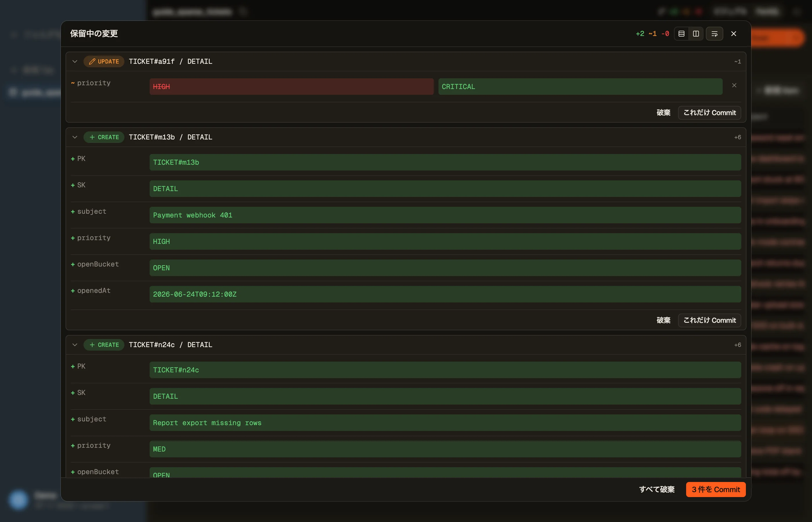Commit only the TICKET#a91f change
The width and height of the screenshot is (812, 522).
pos(709,113)
